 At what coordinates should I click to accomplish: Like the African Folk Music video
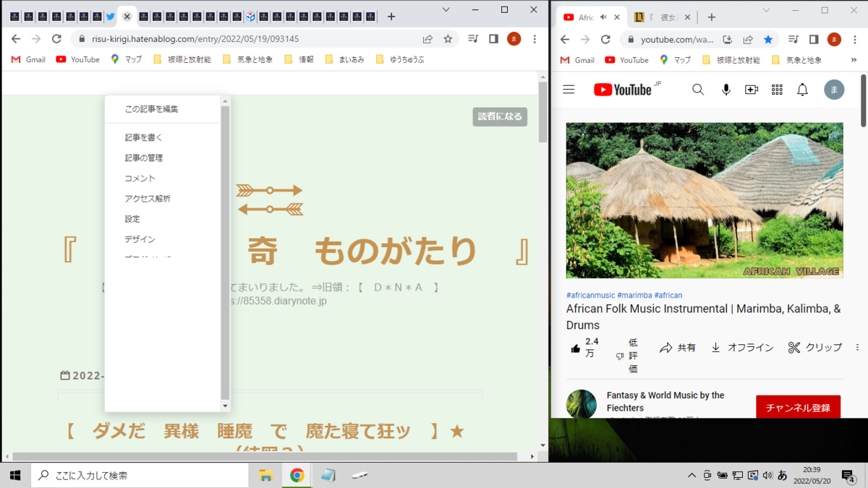click(x=584, y=348)
